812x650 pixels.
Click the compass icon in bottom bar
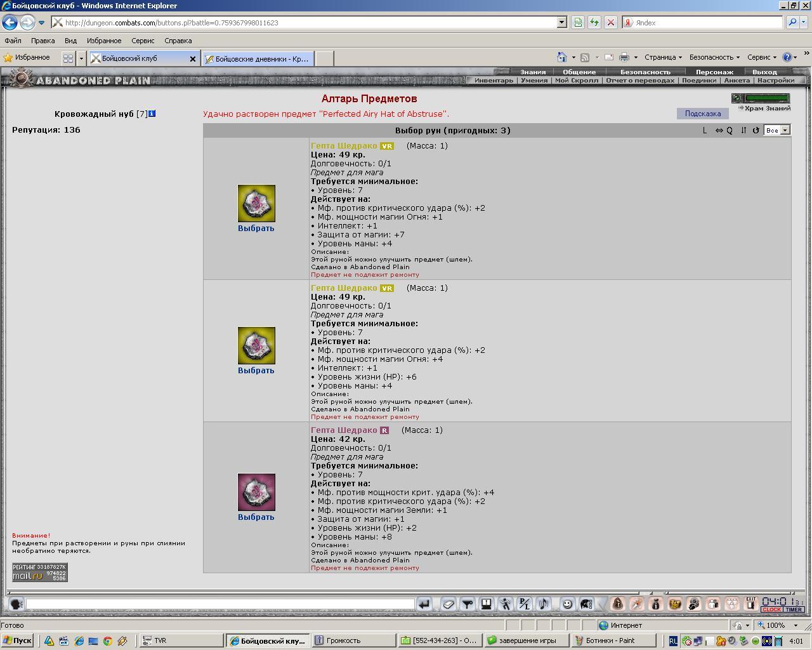tap(637, 604)
